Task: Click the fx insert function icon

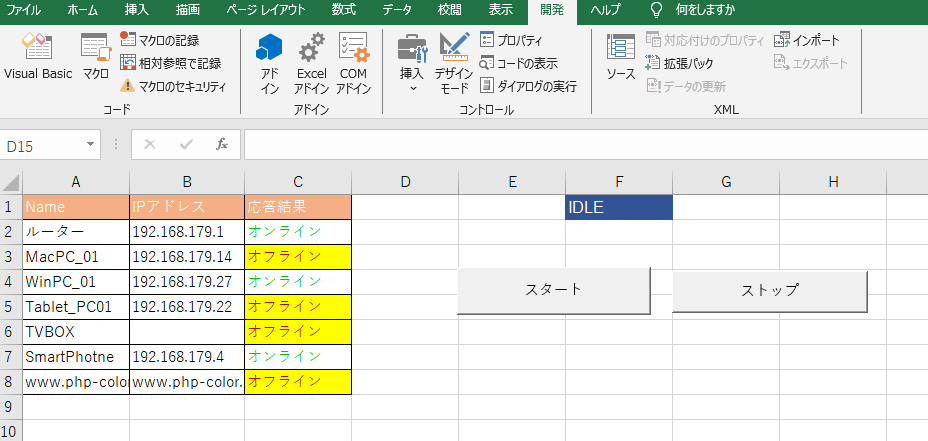Action: [x=222, y=145]
